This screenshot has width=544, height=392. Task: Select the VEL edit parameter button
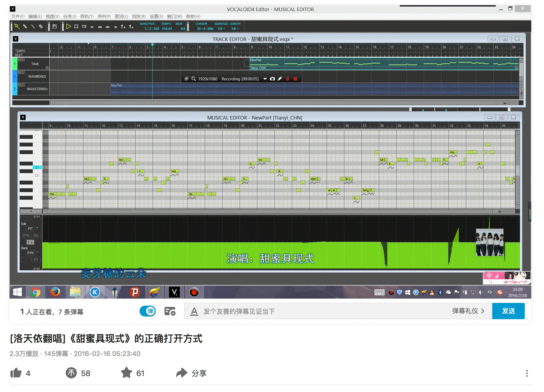coord(36,236)
